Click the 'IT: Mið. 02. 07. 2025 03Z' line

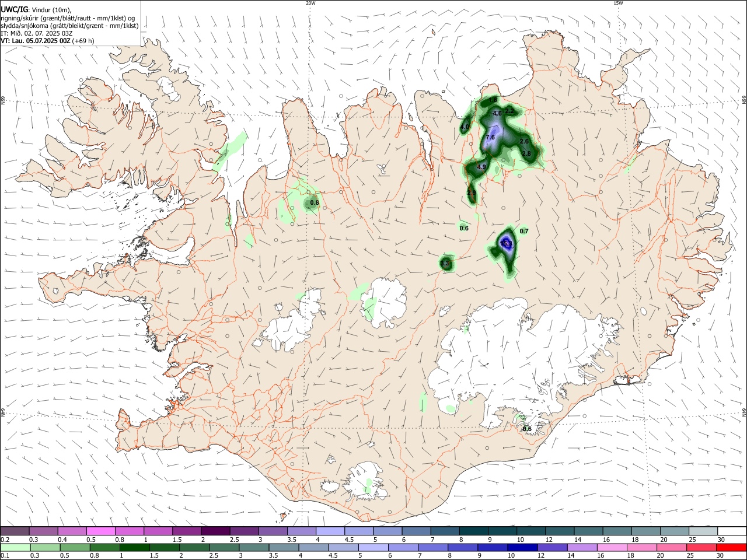point(37,33)
